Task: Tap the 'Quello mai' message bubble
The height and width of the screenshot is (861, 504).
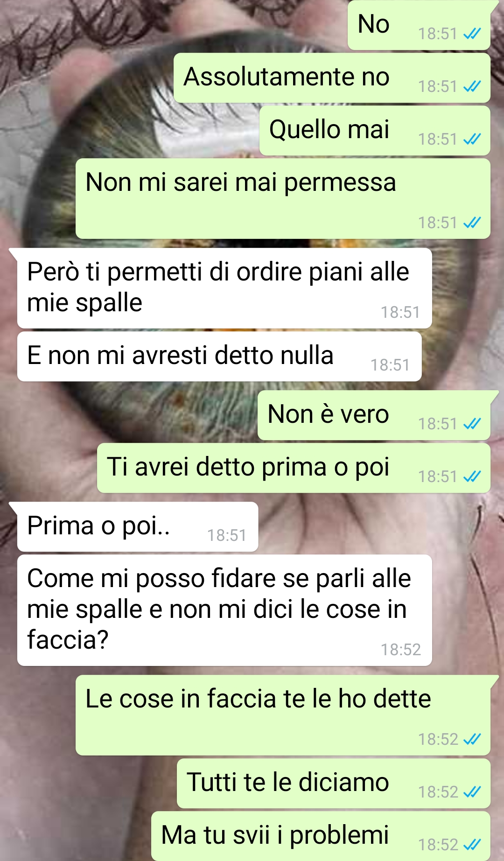Action: pyautogui.click(x=375, y=131)
